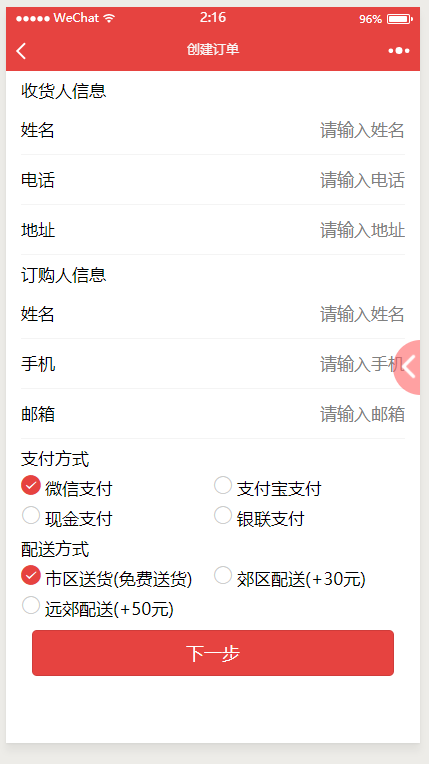This screenshot has width=429, height=764.
Task: Click the 请输入邮箱 email field
Action: (x=362, y=414)
